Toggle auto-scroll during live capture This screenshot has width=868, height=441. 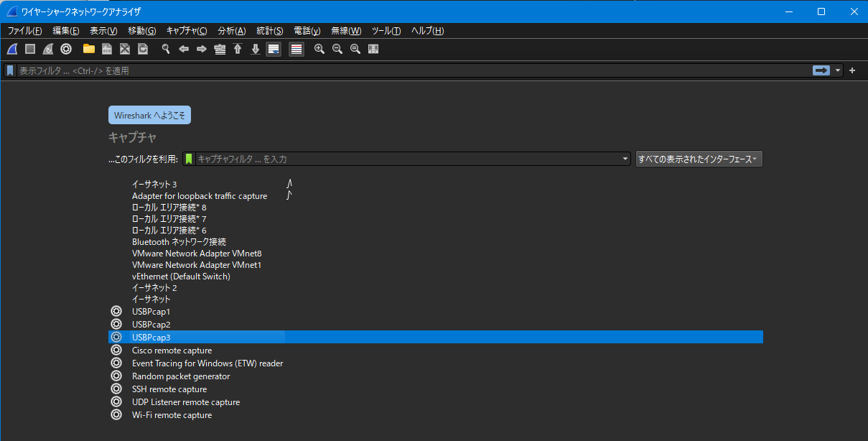tap(274, 49)
